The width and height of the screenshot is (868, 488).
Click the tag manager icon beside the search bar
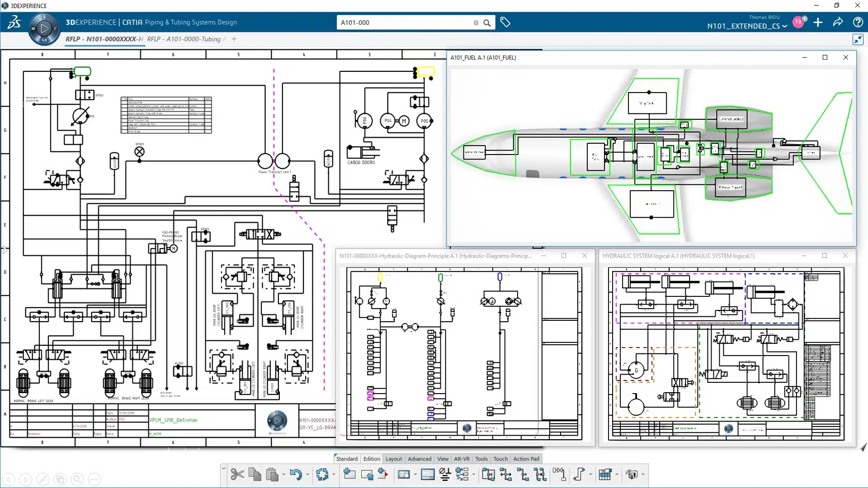click(505, 22)
